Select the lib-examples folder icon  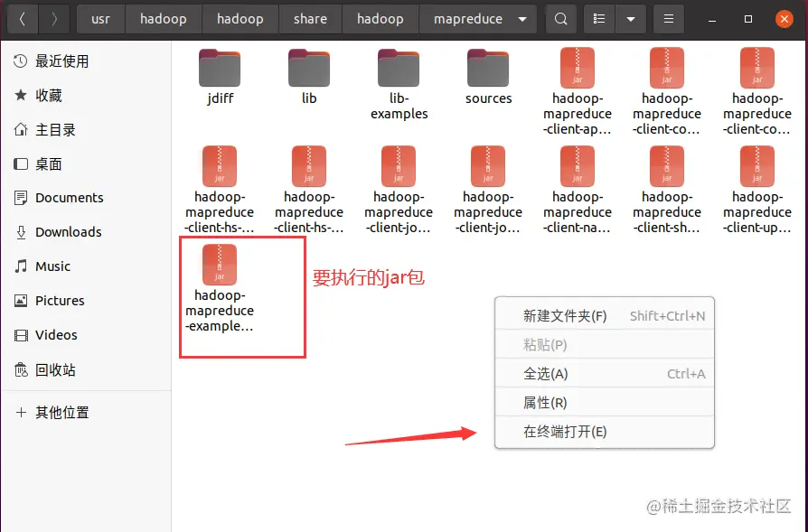(x=399, y=68)
